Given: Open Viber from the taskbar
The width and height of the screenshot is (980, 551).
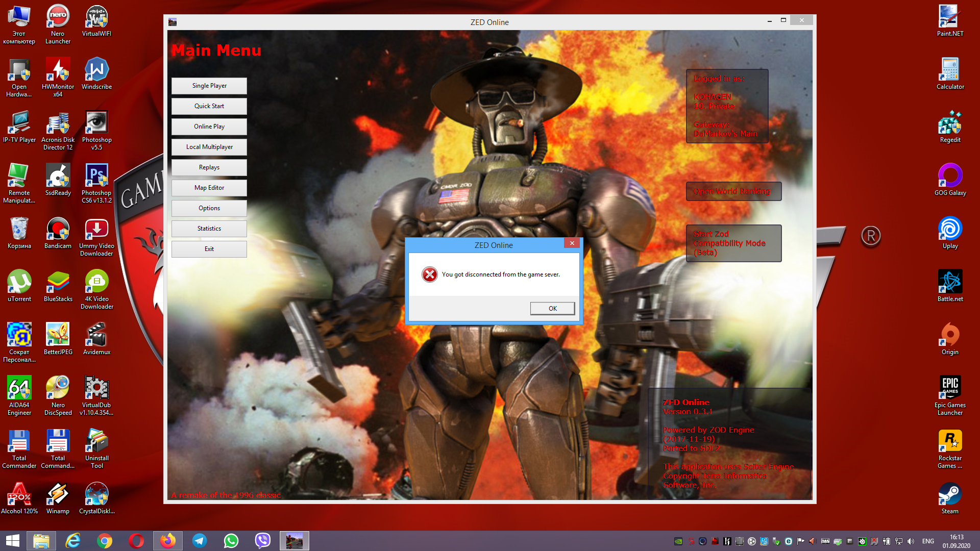Looking at the screenshot, I should pyautogui.click(x=262, y=541).
